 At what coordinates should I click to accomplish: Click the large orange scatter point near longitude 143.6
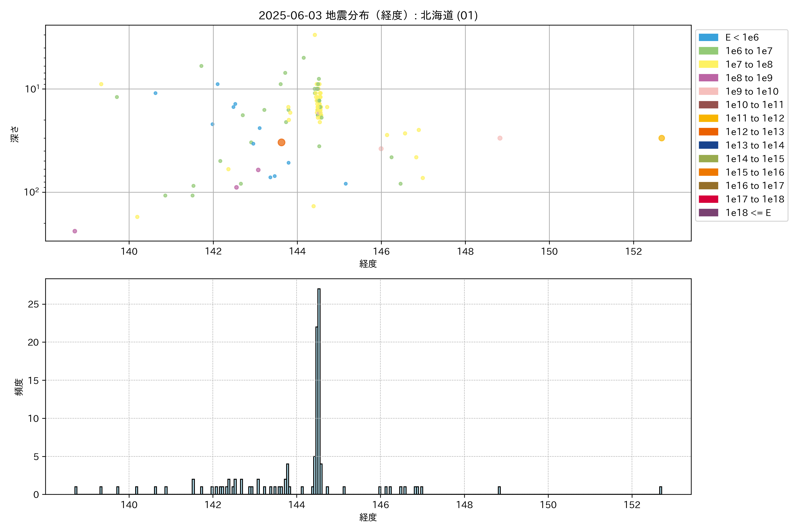click(x=281, y=143)
